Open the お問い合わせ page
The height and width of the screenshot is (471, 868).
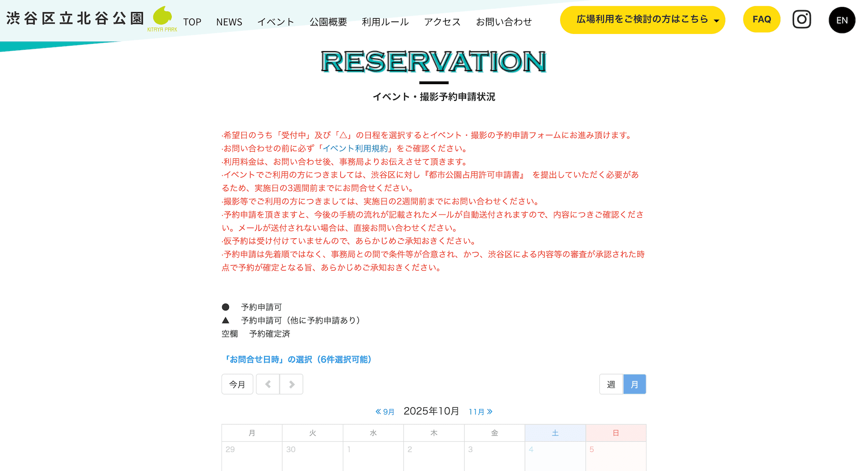click(x=504, y=22)
